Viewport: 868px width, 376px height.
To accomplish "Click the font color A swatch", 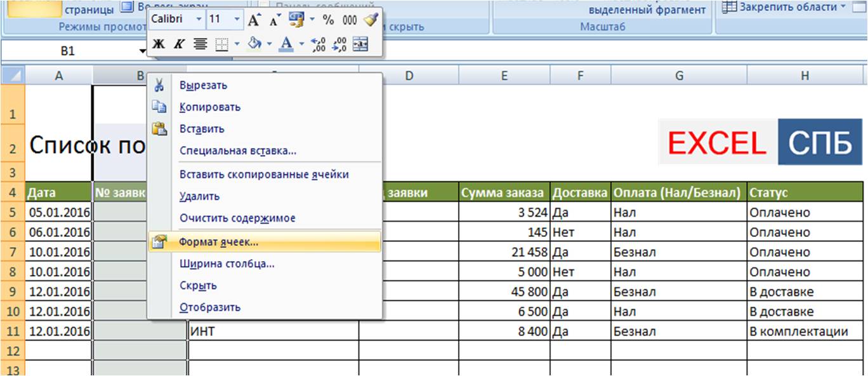I will tap(286, 44).
